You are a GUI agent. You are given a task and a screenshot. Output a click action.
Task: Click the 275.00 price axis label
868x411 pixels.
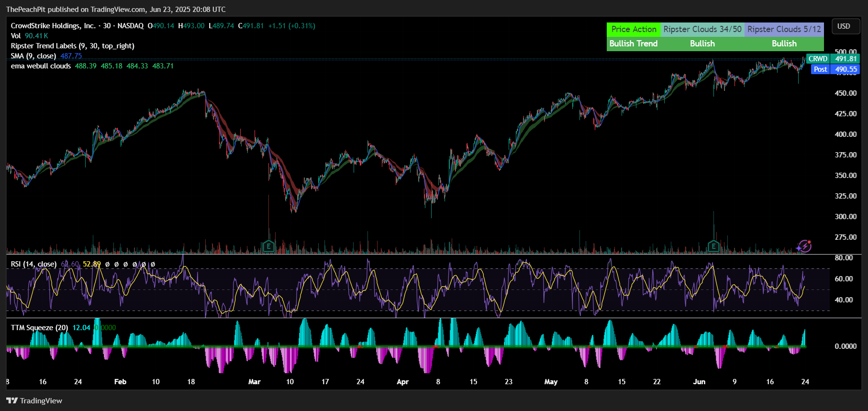(846, 237)
